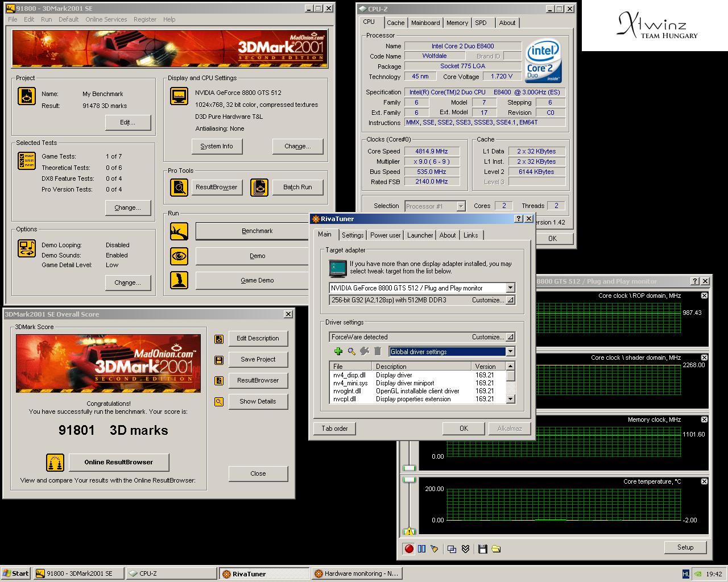Image resolution: width=728 pixels, height=582 pixels.
Task: Click the magnifier icon next to Show Details
Action: click(219, 402)
